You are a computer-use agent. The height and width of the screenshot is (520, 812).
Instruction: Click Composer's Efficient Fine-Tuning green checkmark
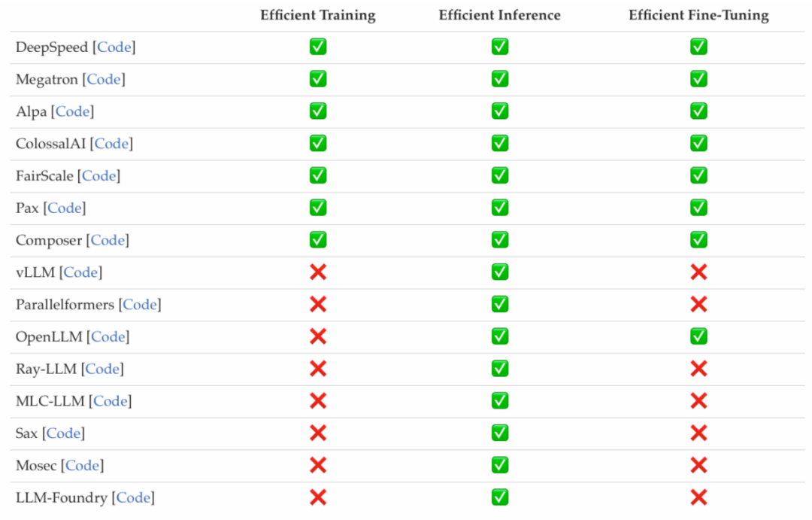[698, 239]
